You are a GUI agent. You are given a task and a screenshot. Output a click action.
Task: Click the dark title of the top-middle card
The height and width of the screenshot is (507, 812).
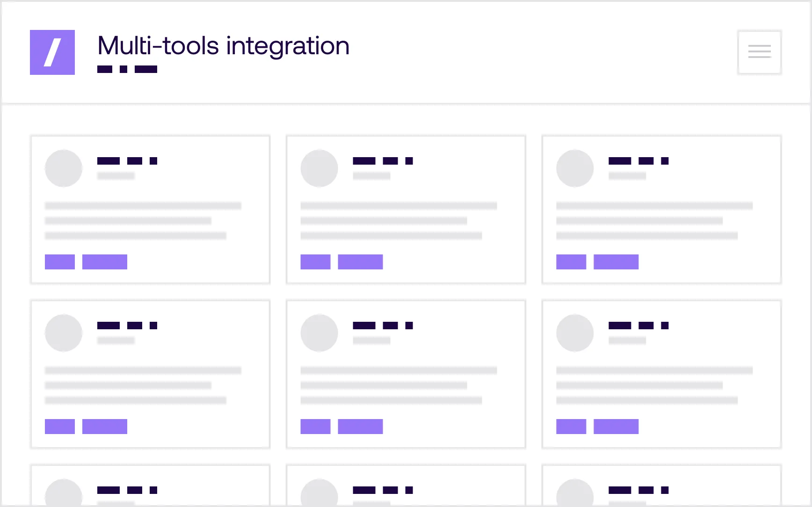[383, 161]
